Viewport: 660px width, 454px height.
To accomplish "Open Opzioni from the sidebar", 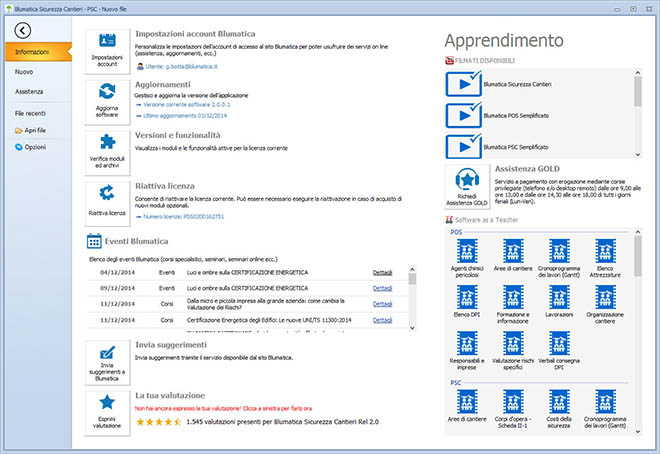I will click(x=35, y=147).
